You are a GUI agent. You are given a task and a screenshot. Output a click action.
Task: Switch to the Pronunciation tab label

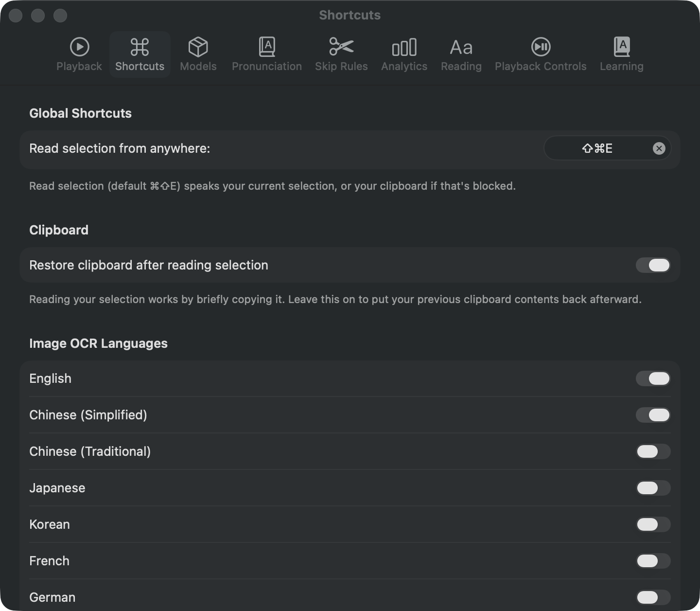[x=267, y=66]
